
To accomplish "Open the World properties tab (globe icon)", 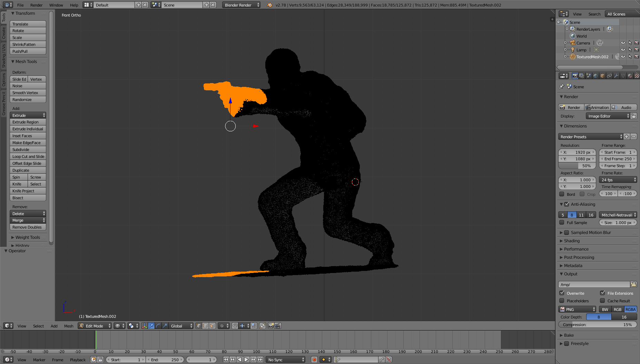I will [x=595, y=76].
